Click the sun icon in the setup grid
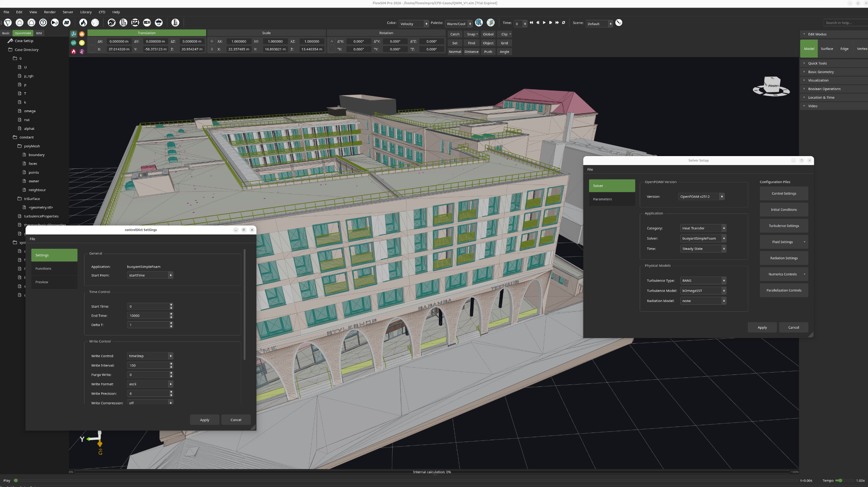Image resolution: width=868 pixels, height=487 pixels. 82,43
